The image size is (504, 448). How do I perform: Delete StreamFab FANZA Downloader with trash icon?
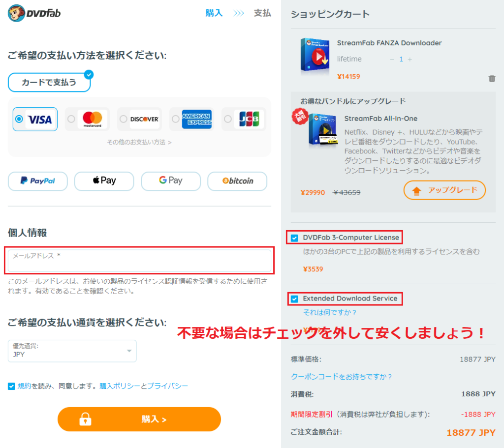492,78
